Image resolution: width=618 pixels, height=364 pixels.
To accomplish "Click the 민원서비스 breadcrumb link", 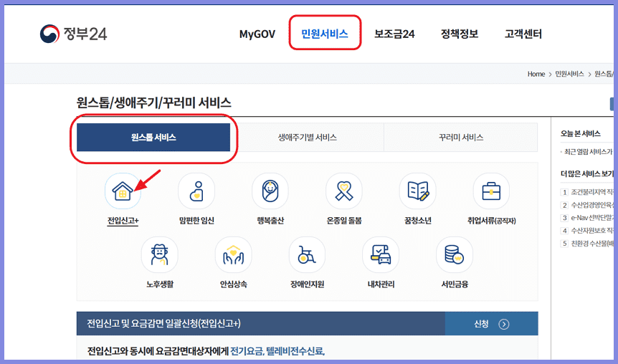I will tap(569, 74).
